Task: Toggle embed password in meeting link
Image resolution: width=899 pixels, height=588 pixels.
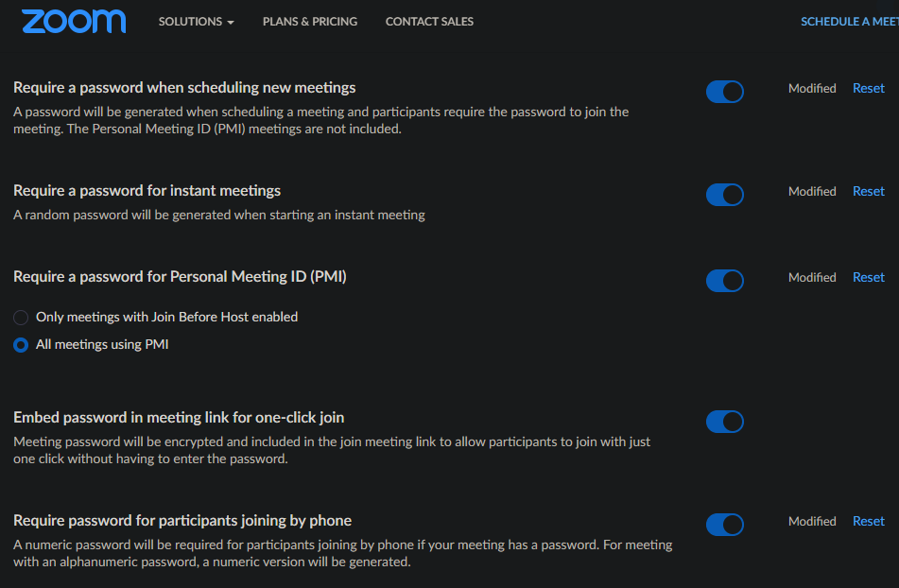Action: pyautogui.click(x=725, y=422)
